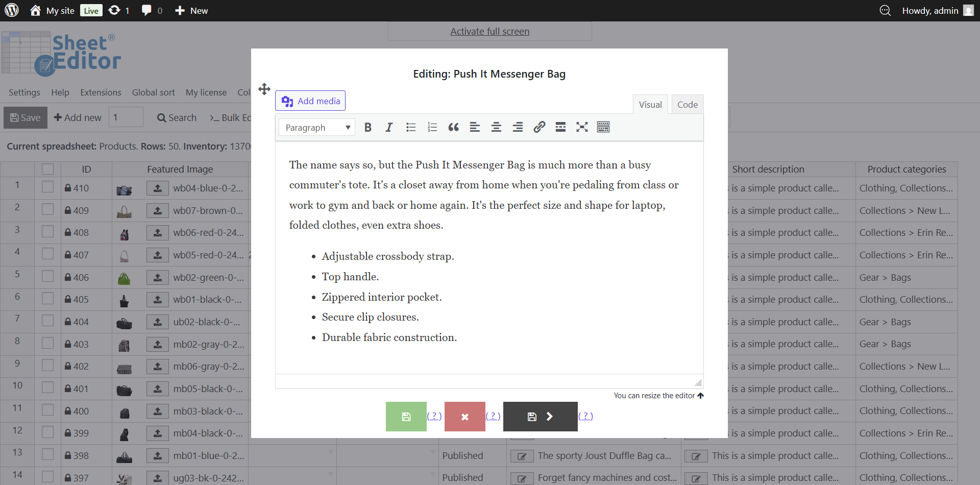Viewport: 980px width, 485px height.
Task: Click the Sheet Editor logo
Action: point(61,54)
